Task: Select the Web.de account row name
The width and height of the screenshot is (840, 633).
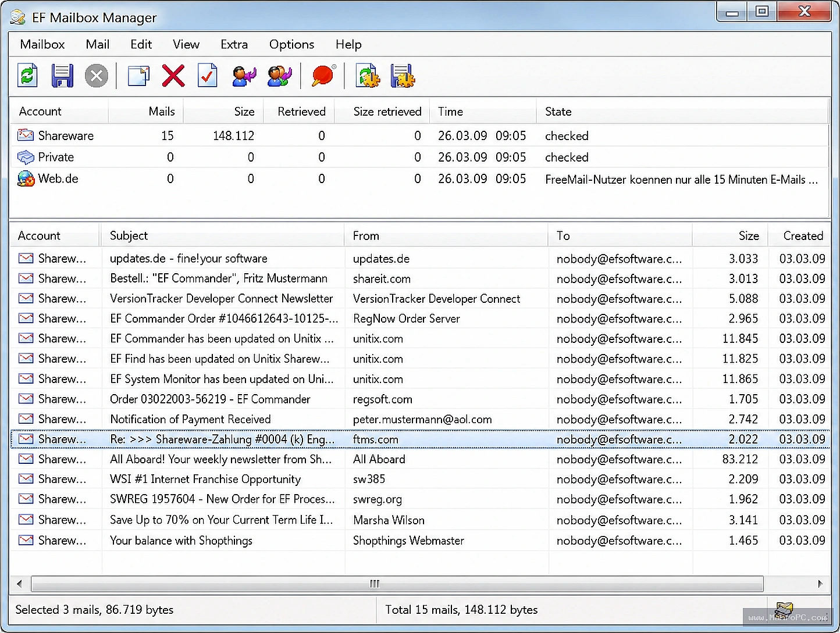Action: [x=58, y=178]
